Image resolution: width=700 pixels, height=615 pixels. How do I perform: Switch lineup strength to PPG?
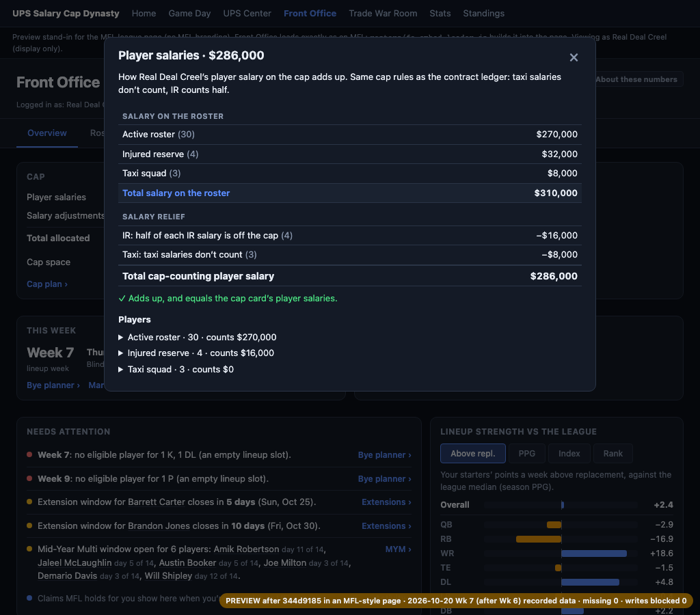pos(527,454)
